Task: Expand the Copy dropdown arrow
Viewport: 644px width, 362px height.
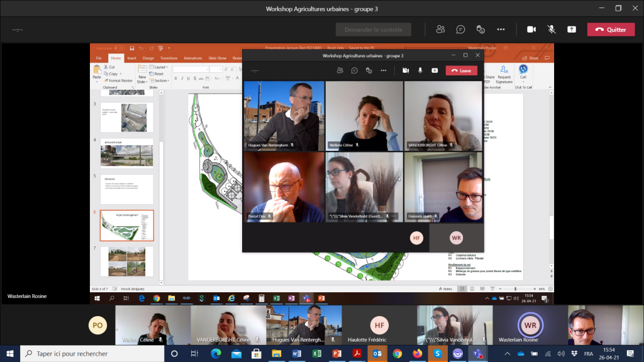Action: [x=120, y=74]
